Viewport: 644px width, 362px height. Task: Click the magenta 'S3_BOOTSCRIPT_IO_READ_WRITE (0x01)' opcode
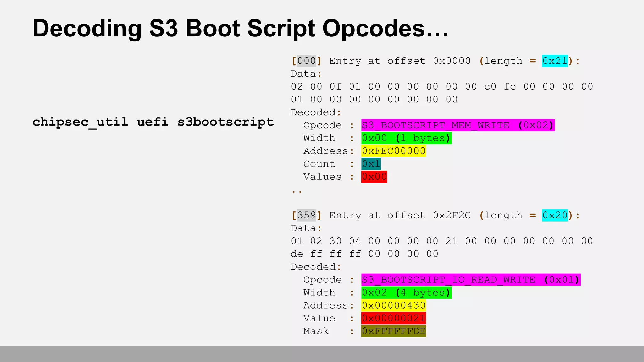(471, 280)
